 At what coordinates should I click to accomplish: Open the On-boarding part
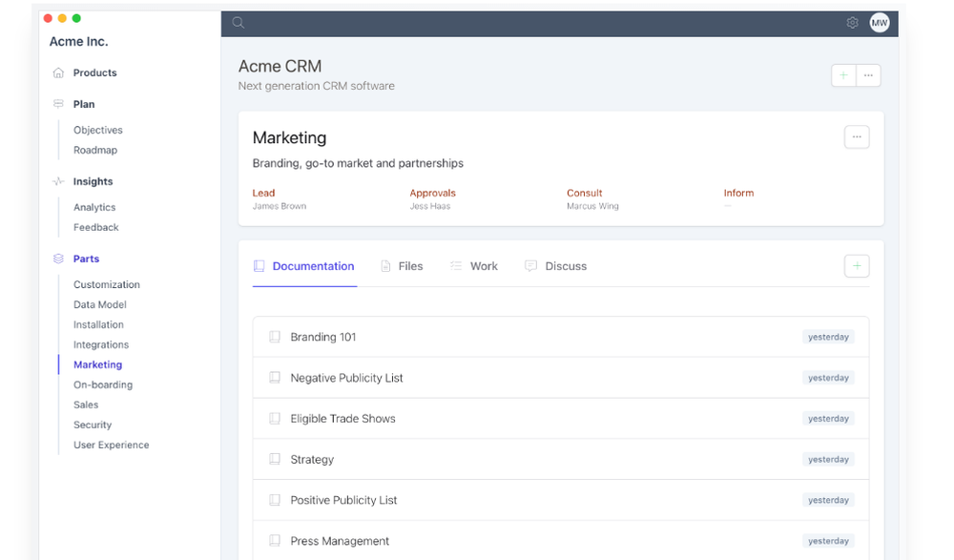(103, 384)
